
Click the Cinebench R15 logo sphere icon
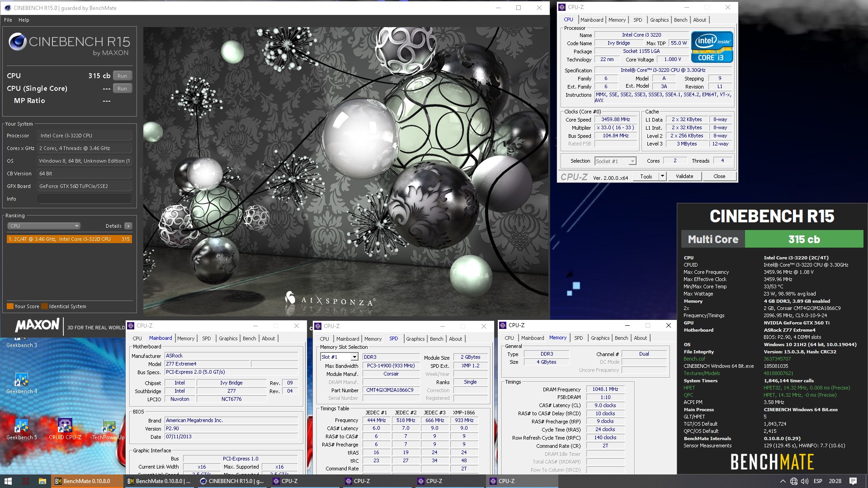coord(18,42)
